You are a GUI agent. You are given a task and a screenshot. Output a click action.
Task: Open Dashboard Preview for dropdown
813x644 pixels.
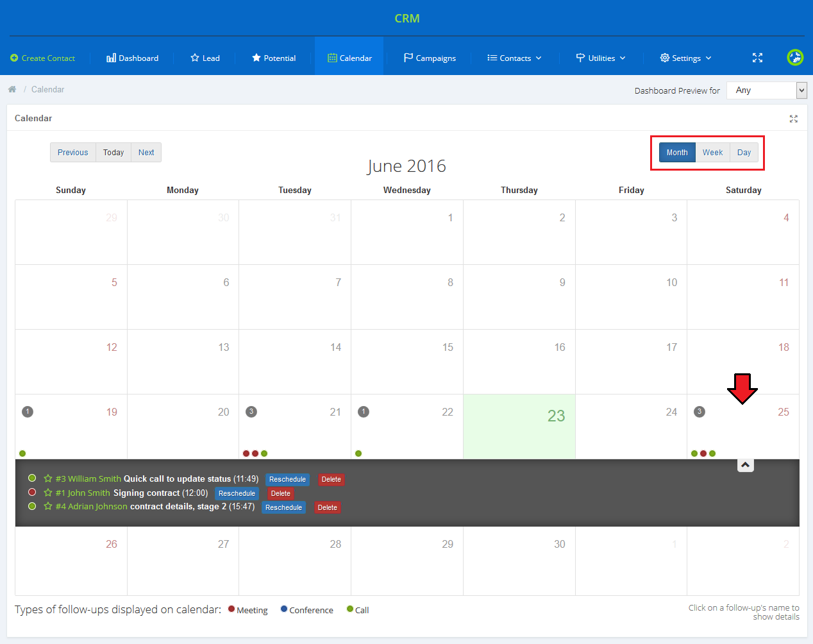tap(767, 90)
